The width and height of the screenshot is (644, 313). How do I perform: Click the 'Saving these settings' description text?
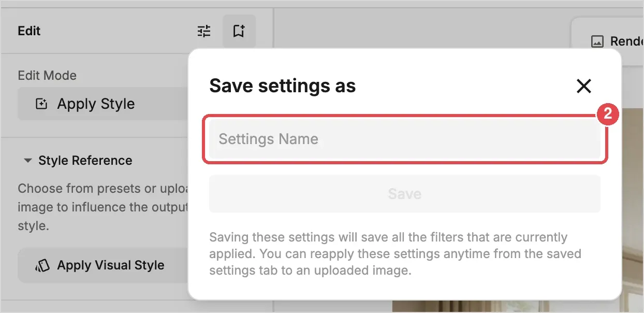click(395, 254)
